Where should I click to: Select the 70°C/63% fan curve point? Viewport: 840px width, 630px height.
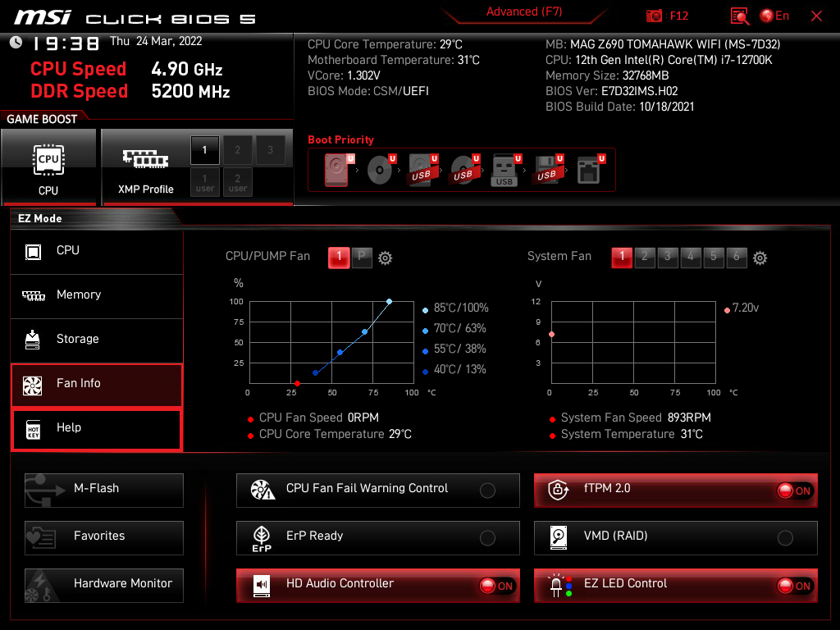(365, 332)
